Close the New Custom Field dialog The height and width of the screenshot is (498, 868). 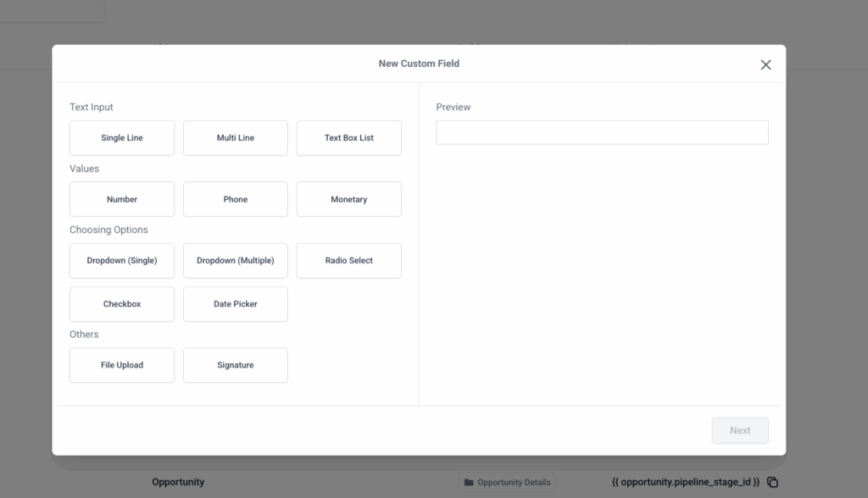coord(765,65)
